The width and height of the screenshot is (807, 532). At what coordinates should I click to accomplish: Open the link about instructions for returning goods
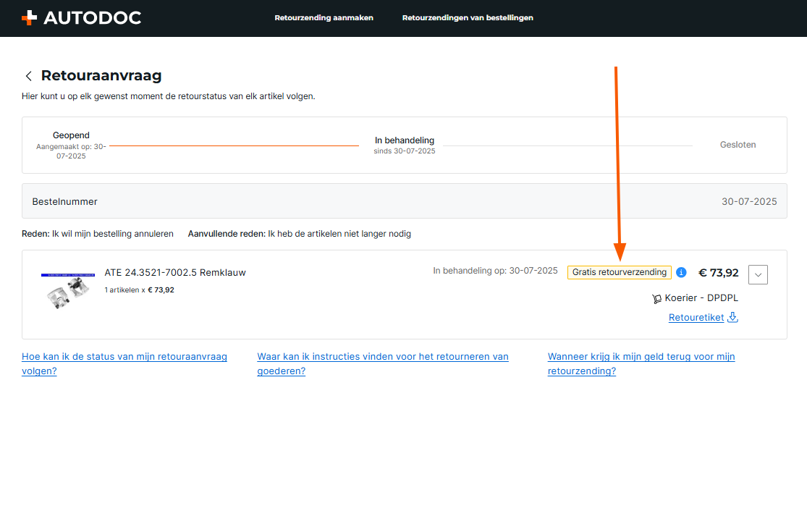pyautogui.click(x=382, y=363)
